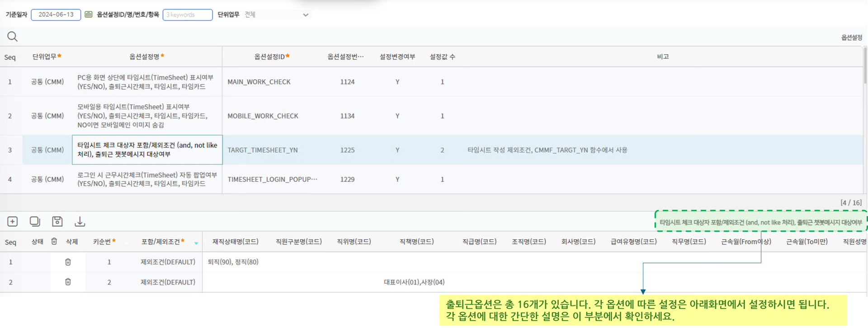The width and height of the screenshot is (868, 328).
Task: Click the 조직명(코드) column header
Action: pyautogui.click(x=528, y=242)
